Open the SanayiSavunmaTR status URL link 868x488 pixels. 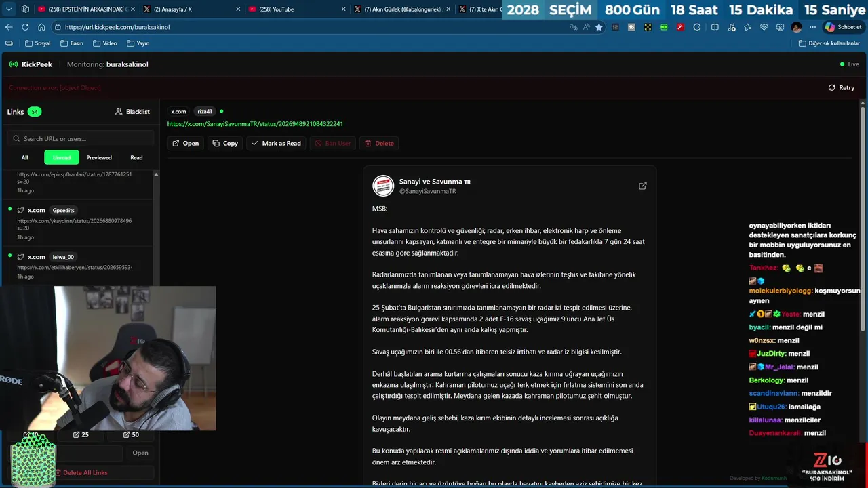coord(255,124)
